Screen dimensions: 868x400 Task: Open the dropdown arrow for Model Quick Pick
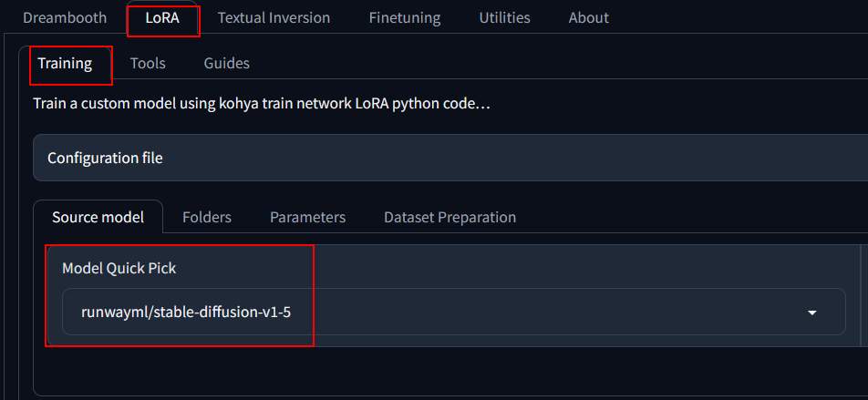pos(811,313)
